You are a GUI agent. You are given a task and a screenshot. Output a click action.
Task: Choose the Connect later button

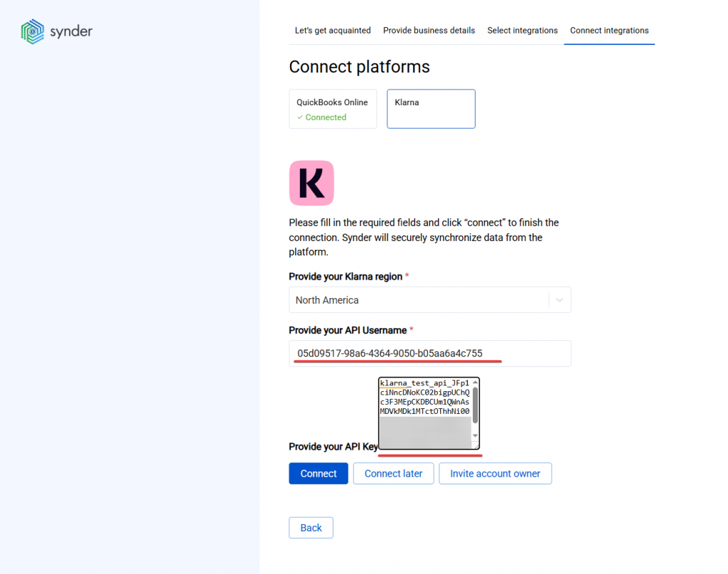pyautogui.click(x=393, y=474)
